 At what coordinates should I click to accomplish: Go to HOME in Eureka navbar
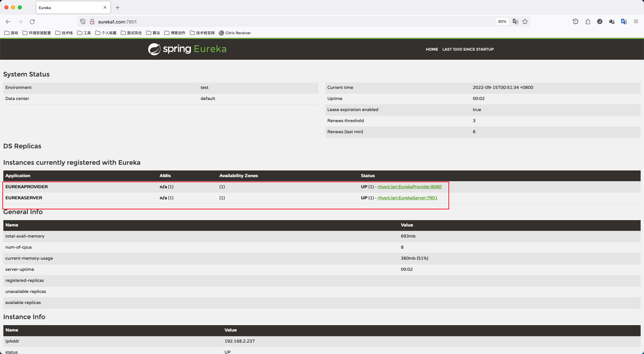point(432,49)
